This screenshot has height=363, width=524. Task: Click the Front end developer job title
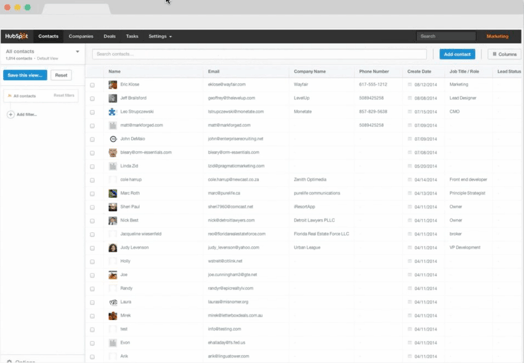coord(468,179)
